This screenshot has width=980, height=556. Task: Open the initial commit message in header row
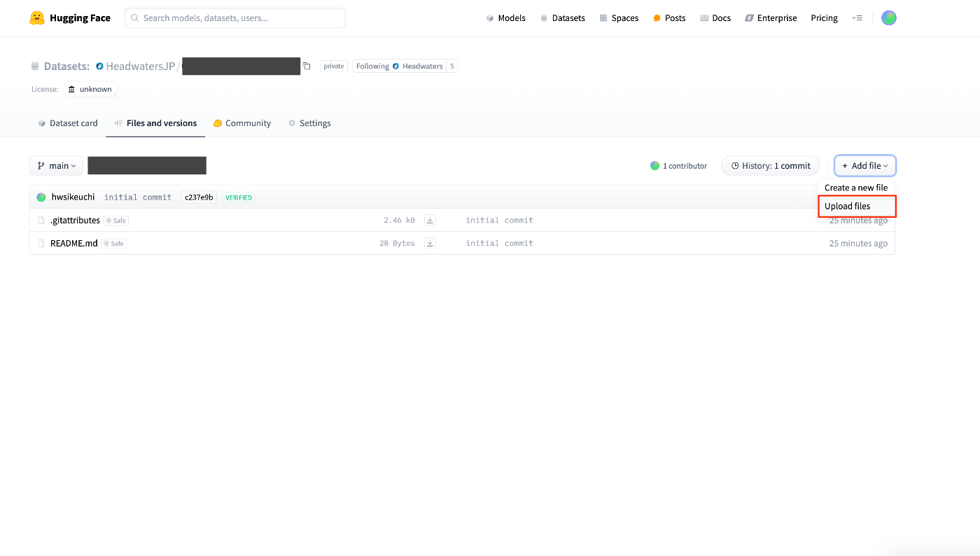point(138,197)
